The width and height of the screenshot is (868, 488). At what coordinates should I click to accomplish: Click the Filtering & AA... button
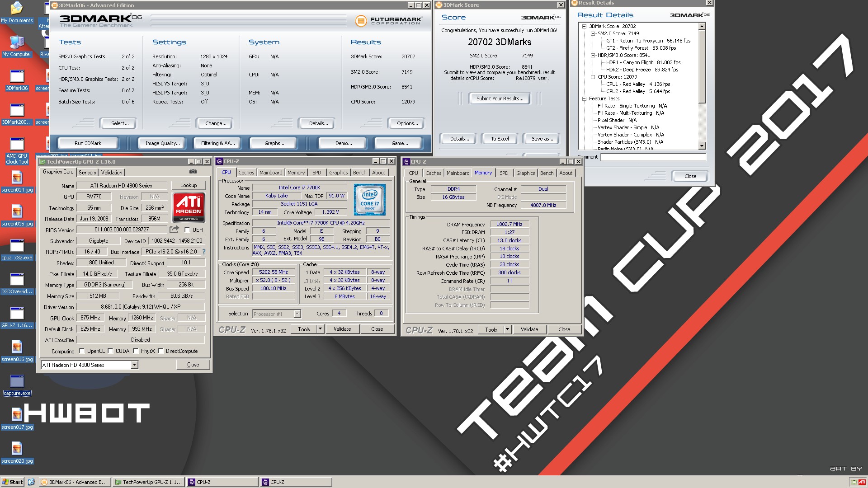pyautogui.click(x=218, y=143)
